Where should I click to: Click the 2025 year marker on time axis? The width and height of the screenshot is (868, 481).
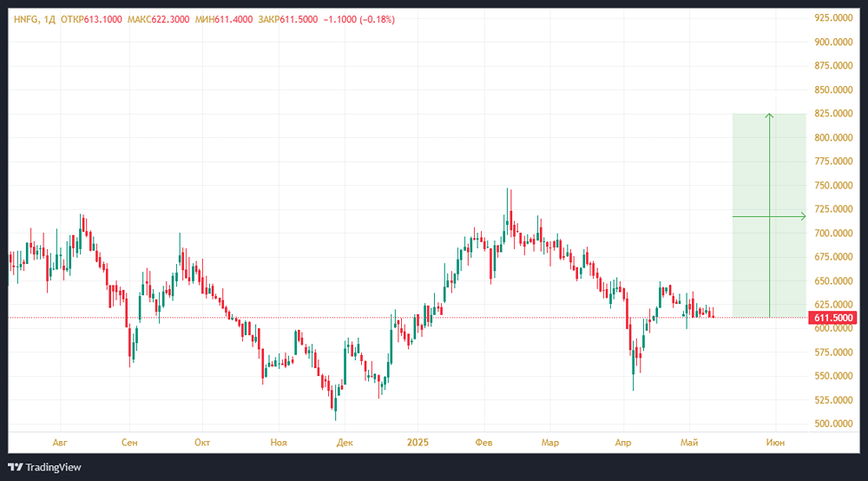[419, 442]
